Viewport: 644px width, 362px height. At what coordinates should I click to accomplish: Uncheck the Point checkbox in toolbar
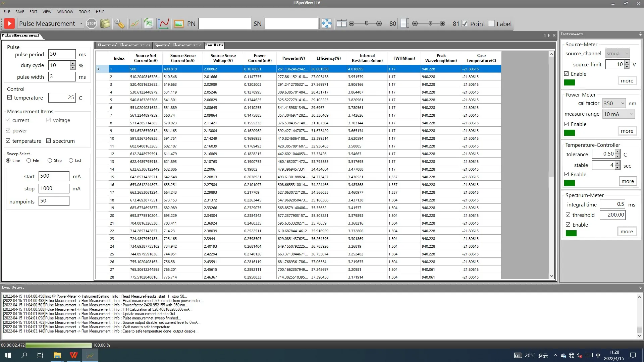[x=465, y=24]
